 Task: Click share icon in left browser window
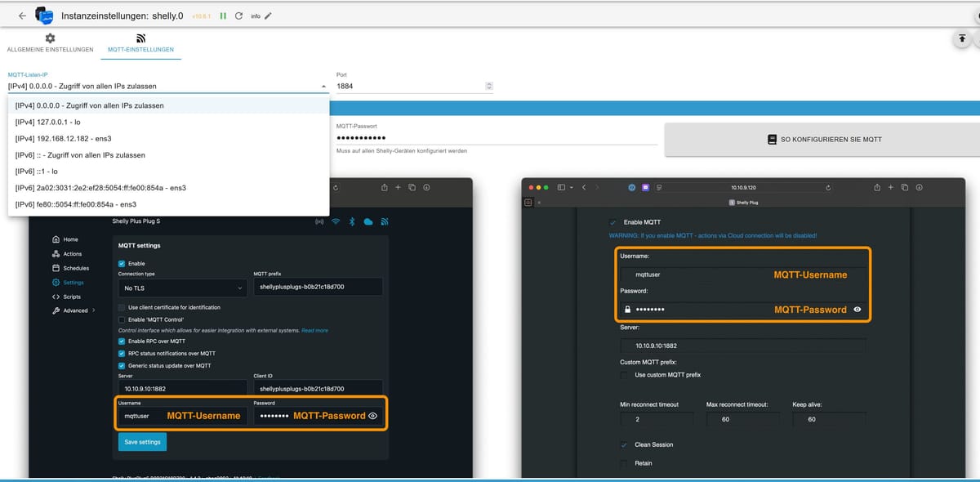click(385, 187)
